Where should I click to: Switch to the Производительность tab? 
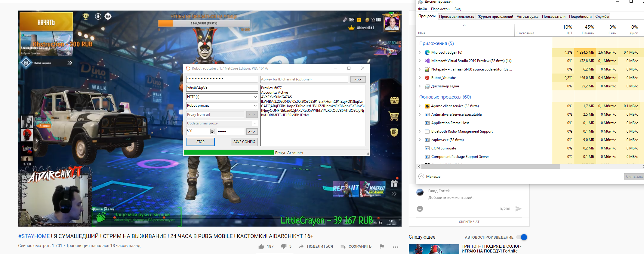click(x=456, y=17)
